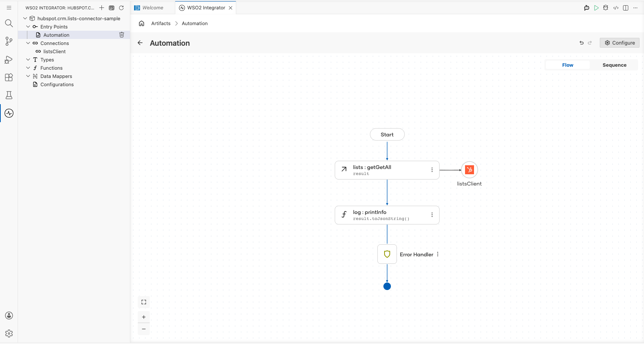
Task: Click Configure button
Action: click(620, 43)
